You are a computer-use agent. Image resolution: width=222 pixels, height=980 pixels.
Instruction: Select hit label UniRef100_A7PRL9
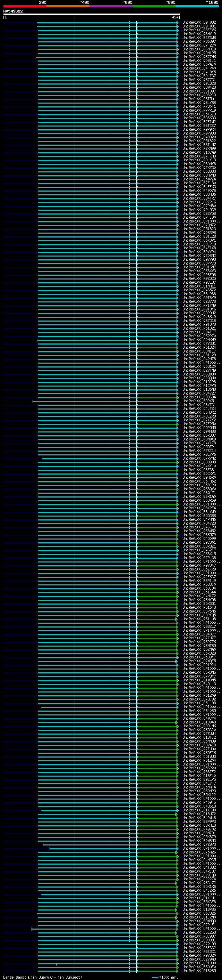[x=199, y=110]
